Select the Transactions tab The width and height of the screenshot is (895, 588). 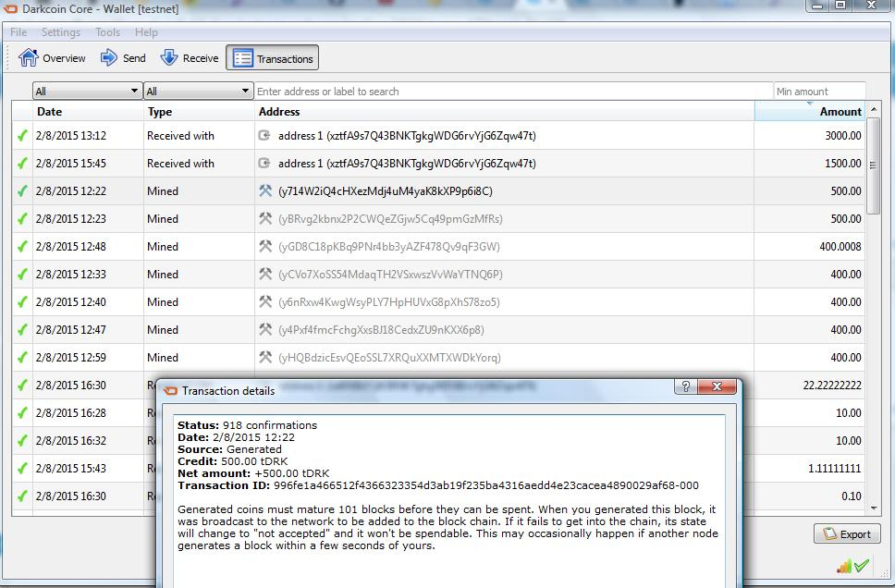coord(272,58)
